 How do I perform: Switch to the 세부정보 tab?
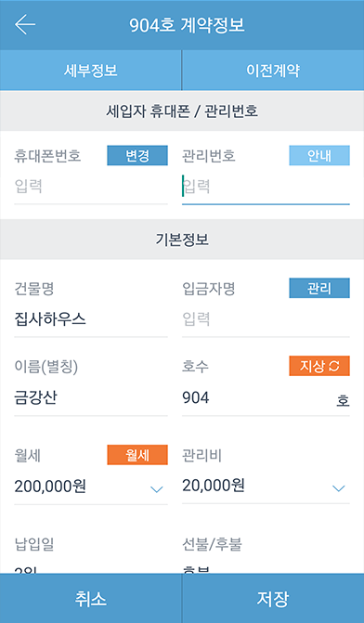pyautogui.click(x=91, y=71)
